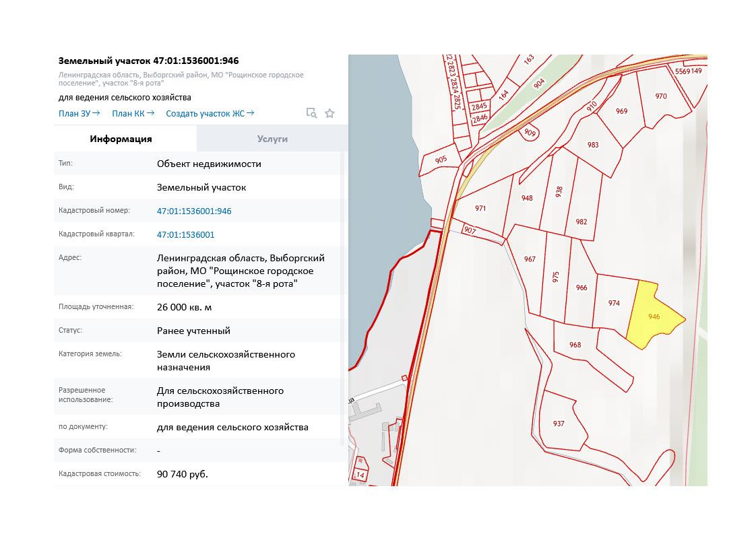
Task: Click Земли сельскохозяйственного назначения category value
Action: coord(226,360)
